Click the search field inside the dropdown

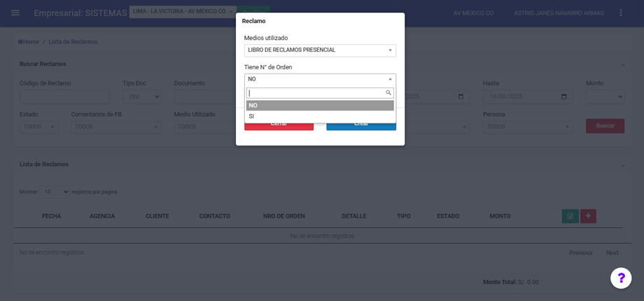316,93
